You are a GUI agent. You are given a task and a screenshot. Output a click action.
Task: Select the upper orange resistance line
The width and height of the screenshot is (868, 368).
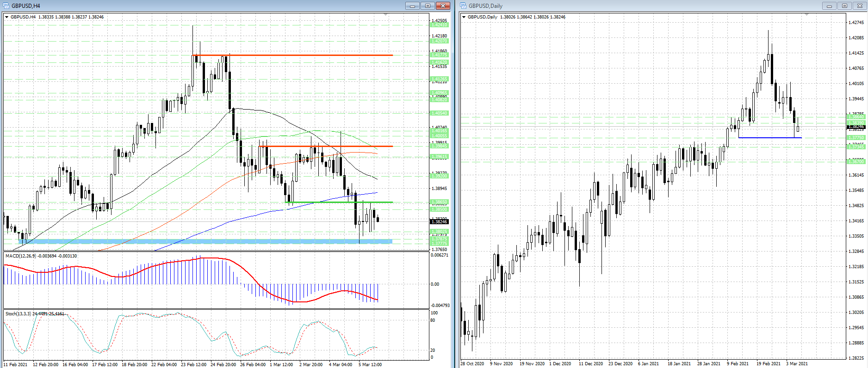[292, 55]
